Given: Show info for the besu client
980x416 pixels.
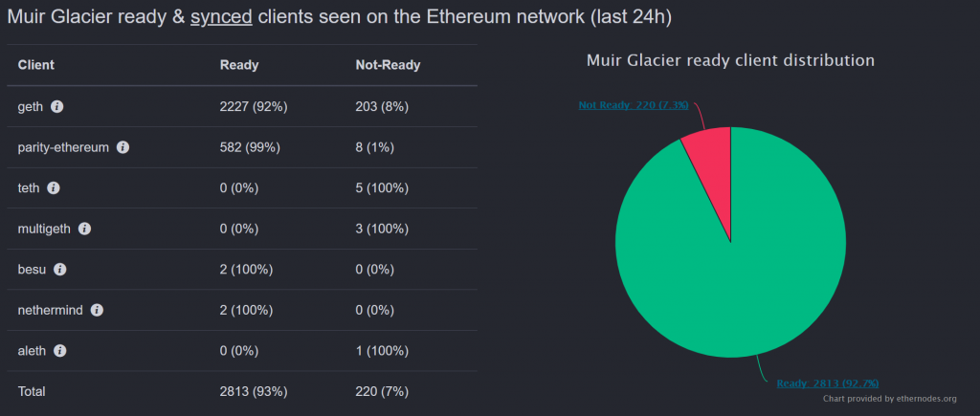Looking at the screenshot, I should (x=59, y=270).
